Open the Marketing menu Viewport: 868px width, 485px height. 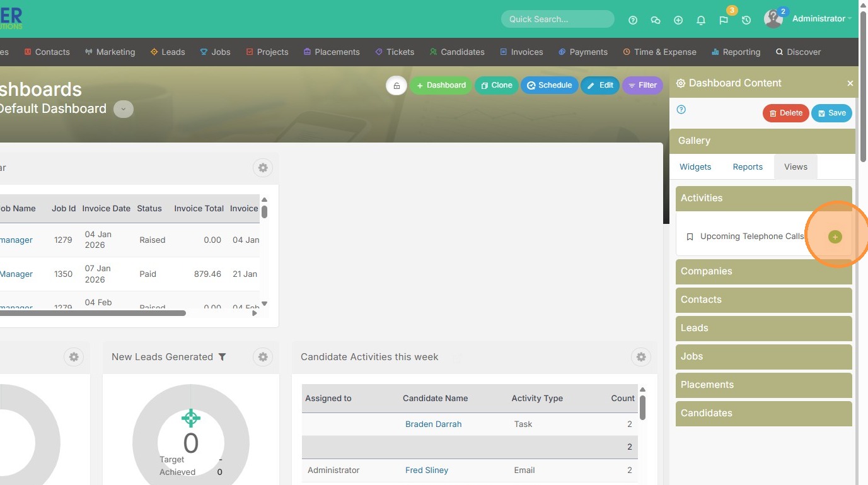point(110,52)
